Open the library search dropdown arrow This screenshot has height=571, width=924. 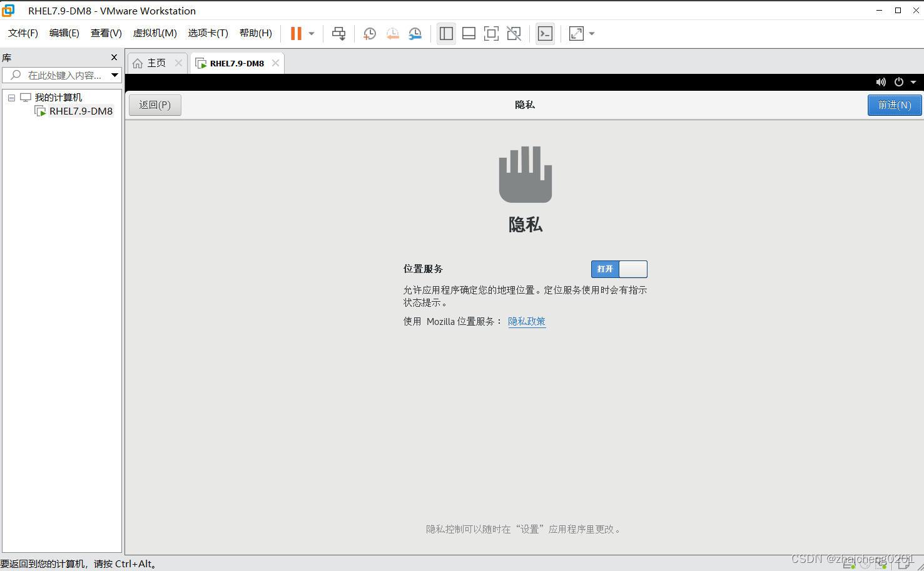pos(114,75)
